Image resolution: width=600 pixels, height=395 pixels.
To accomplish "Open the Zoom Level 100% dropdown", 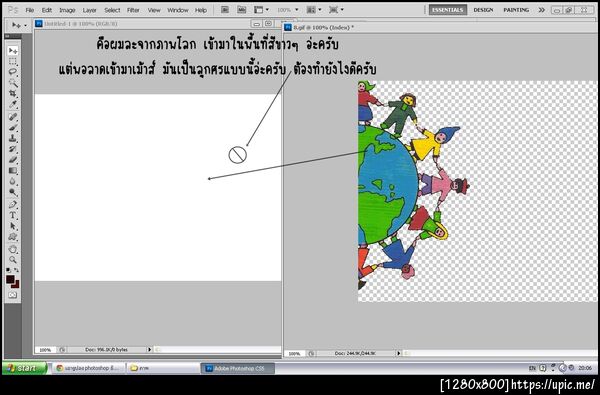I will 288,10.
